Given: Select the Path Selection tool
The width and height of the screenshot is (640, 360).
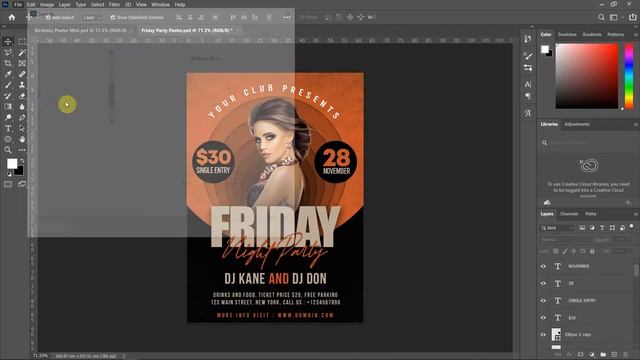Looking at the screenshot, I should tap(22, 128).
